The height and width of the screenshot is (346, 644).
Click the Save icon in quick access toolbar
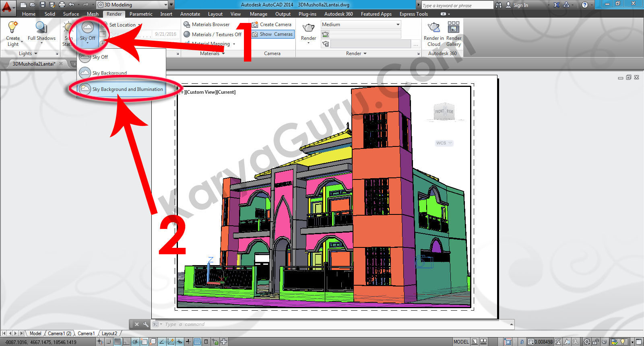coord(43,5)
